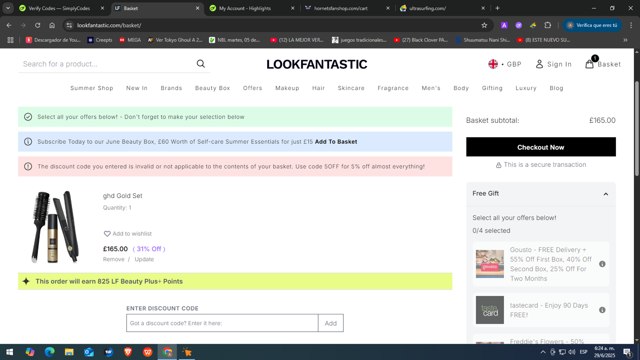Open Gifting menu
This screenshot has width=640, height=360.
[492, 88]
